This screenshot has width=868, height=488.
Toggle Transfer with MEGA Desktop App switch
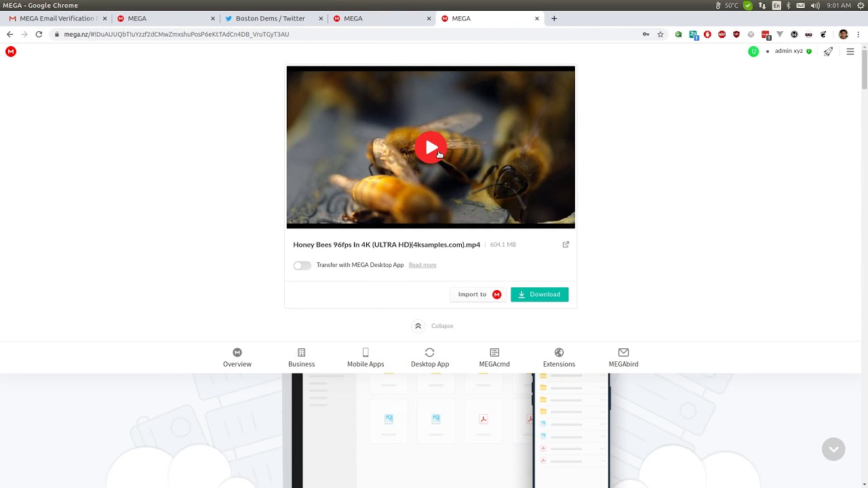(302, 265)
